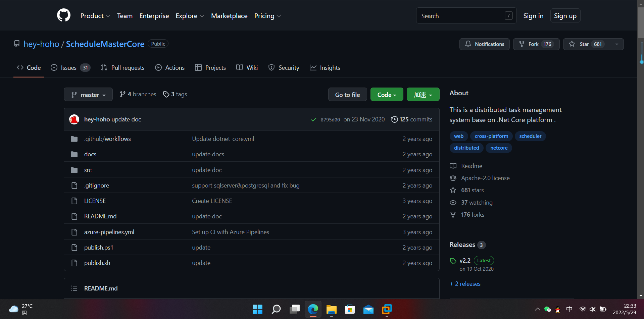Click Microsoft Edge taskbar icon
Image resolution: width=644 pixels, height=319 pixels.
point(313,309)
